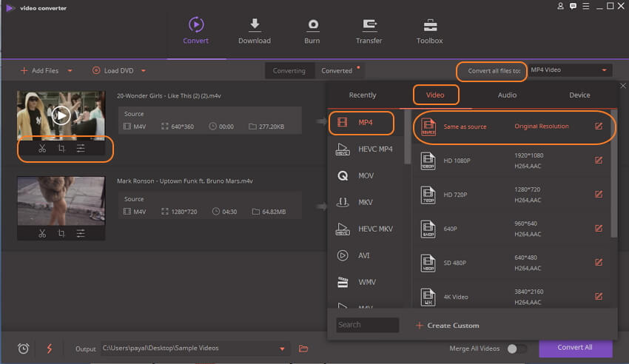Open the output folder icon
Viewport: 629px width, 364px height.
pyautogui.click(x=303, y=348)
